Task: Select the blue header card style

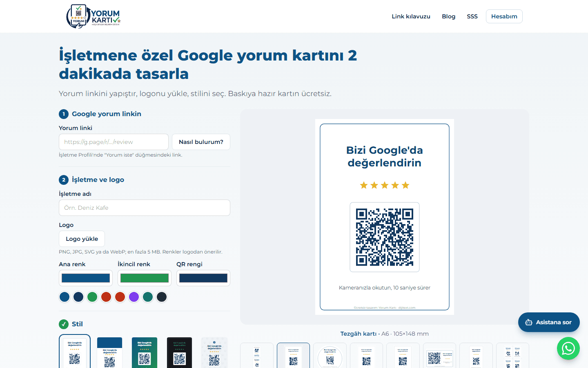Action: coord(110,352)
